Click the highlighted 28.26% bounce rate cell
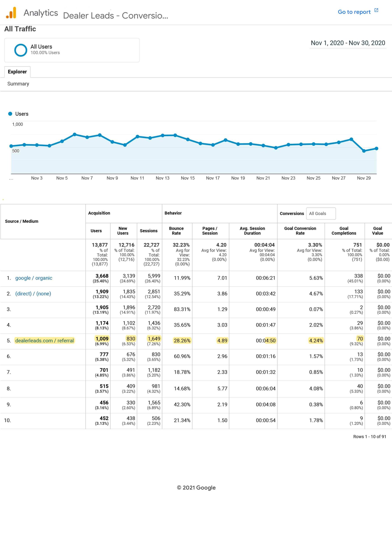392x555 pixels. (182, 341)
